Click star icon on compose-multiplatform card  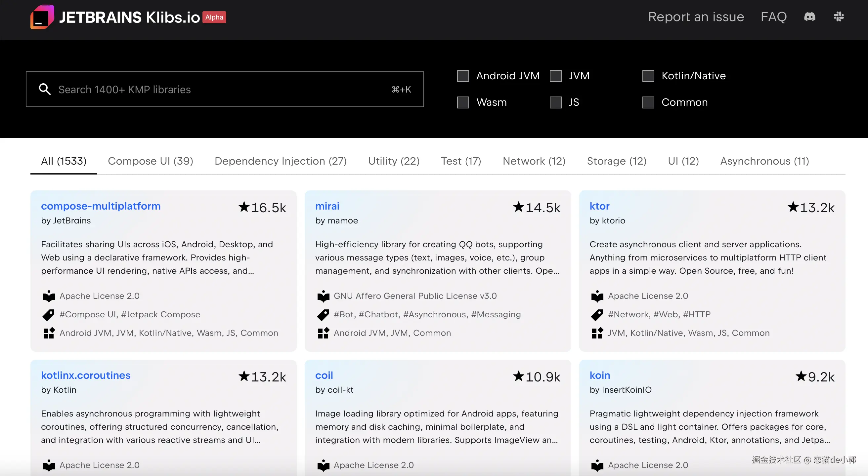click(244, 207)
